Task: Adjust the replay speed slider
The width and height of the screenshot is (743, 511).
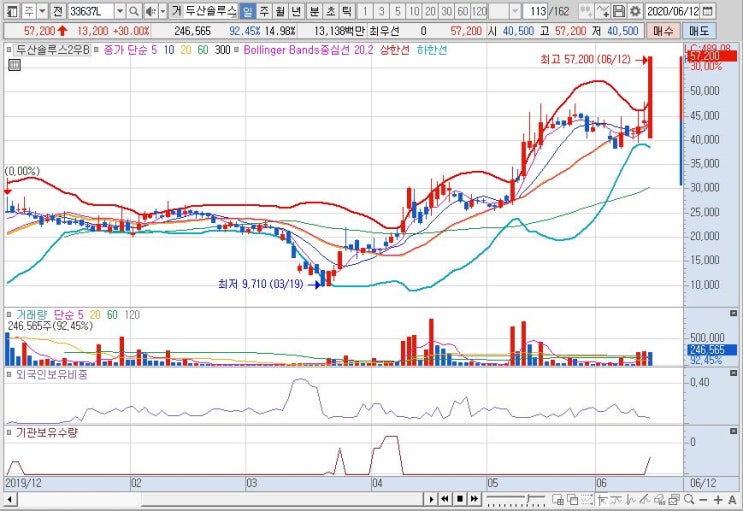Action: pos(516,500)
